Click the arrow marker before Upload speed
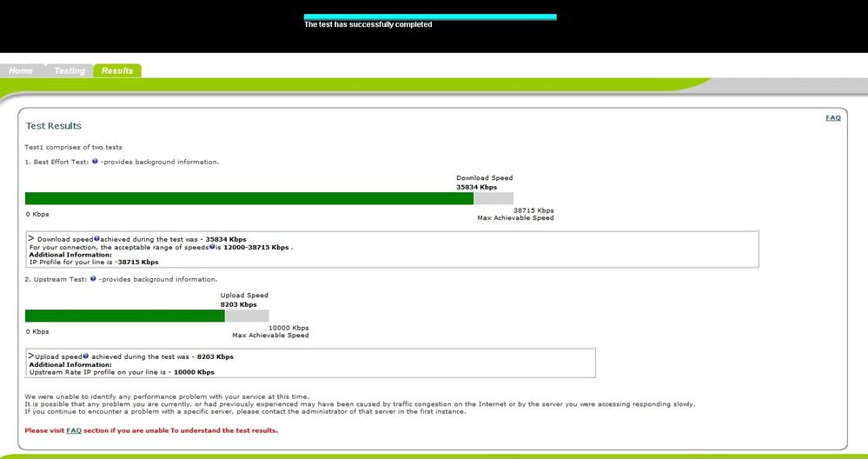The width and height of the screenshot is (868, 459). pos(31,356)
